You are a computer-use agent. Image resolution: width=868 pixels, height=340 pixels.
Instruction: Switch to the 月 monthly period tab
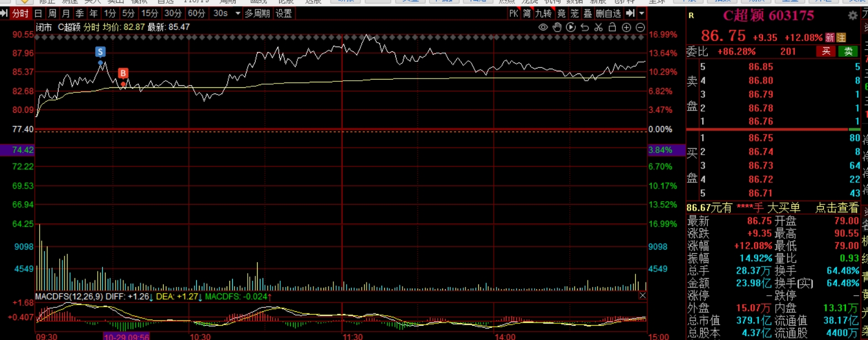[x=66, y=13]
